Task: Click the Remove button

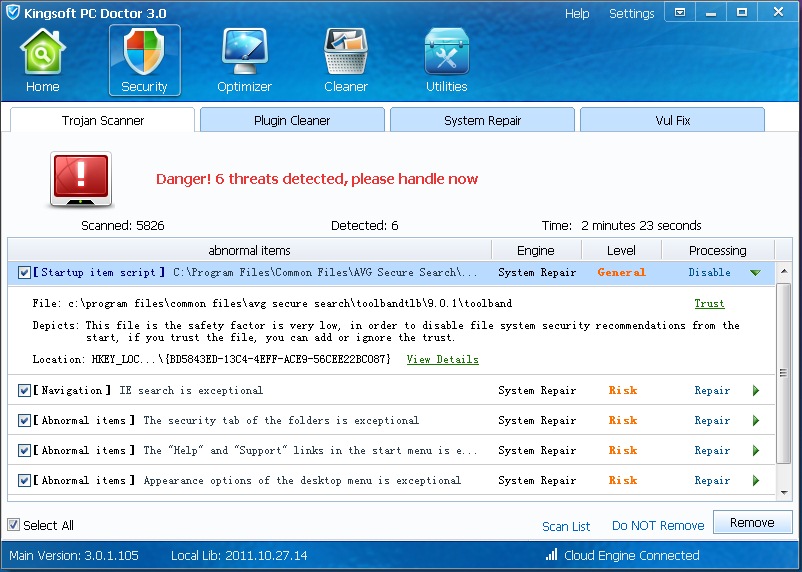Action: click(x=752, y=522)
